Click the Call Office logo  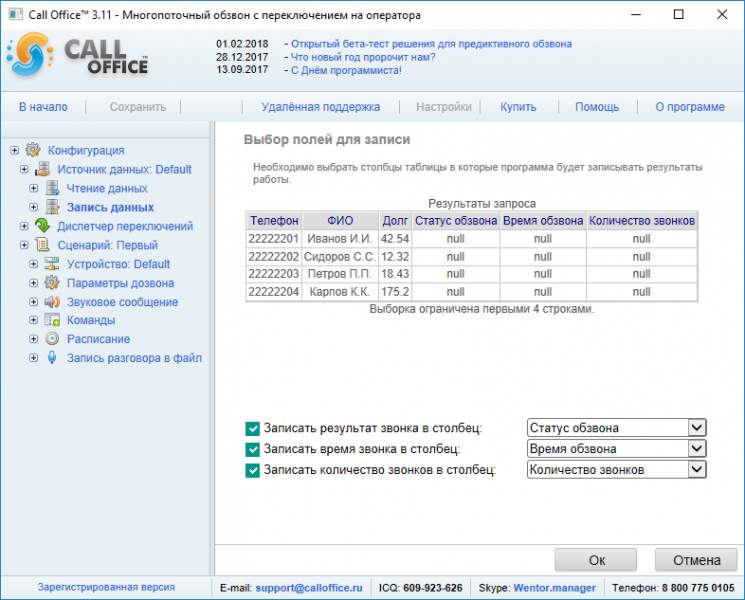point(77,55)
